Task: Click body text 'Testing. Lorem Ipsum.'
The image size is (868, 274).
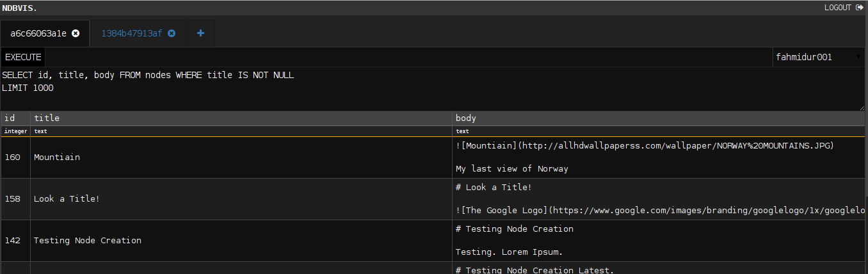Action: click(509, 252)
